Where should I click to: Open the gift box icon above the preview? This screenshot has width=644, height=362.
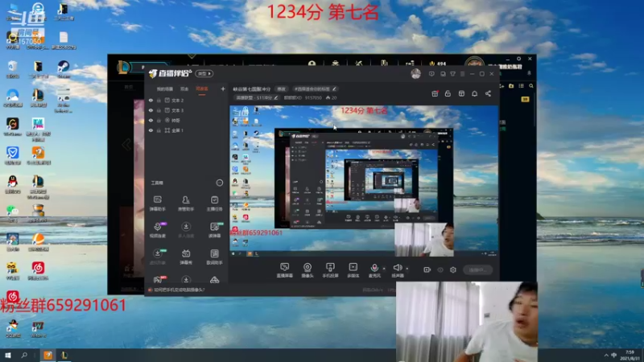tap(435, 93)
